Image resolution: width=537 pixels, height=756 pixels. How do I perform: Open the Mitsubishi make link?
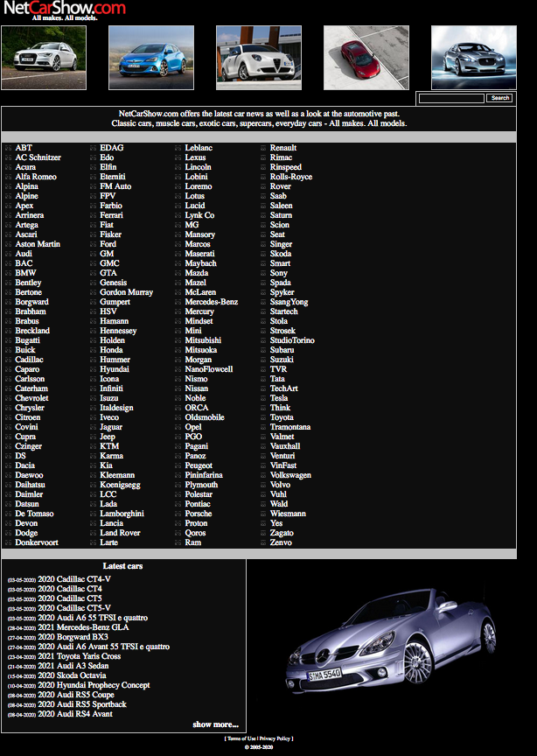tap(203, 340)
